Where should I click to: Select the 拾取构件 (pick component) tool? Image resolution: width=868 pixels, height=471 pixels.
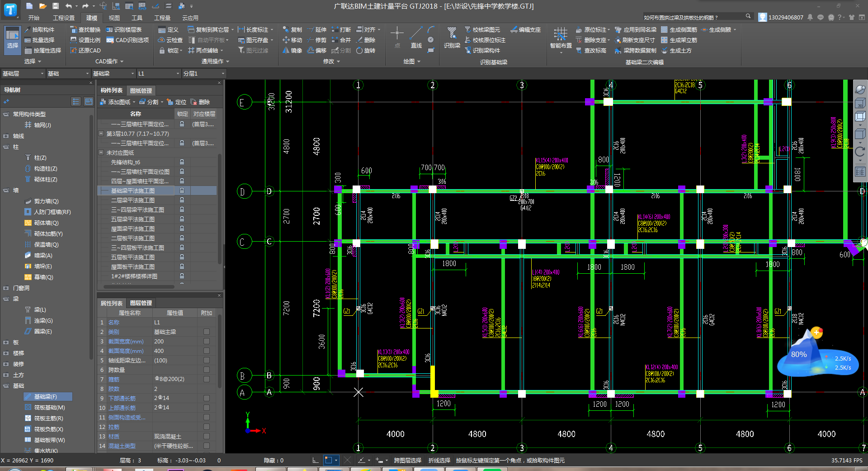(x=40, y=29)
